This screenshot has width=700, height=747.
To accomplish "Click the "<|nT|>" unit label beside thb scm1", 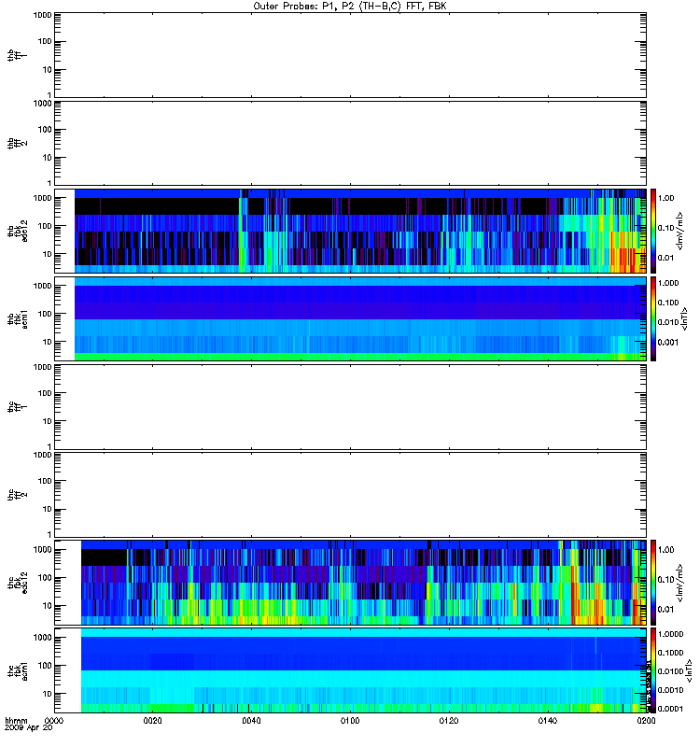I will (684, 318).
